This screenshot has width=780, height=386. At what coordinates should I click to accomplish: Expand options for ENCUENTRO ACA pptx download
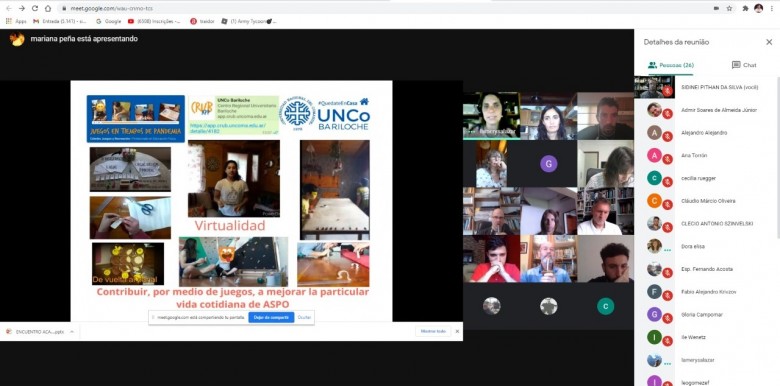pyautogui.click(x=72, y=331)
